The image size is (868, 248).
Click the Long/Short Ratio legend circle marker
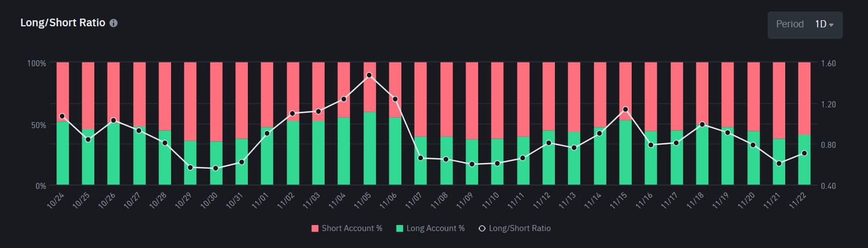(482, 228)
